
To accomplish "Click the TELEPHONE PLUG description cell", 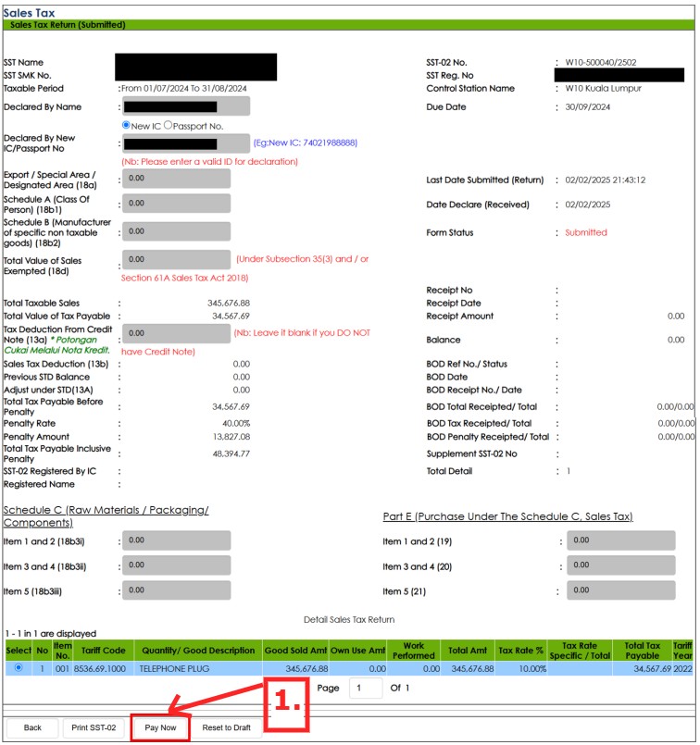I will [197, 668].
